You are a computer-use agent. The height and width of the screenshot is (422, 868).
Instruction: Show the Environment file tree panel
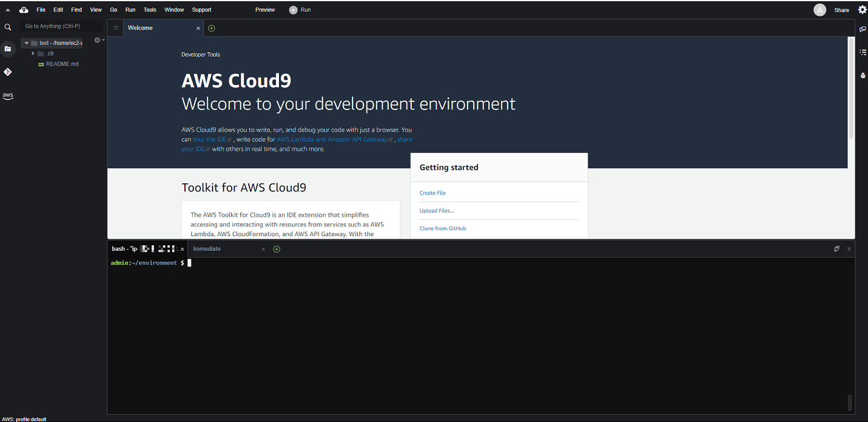[x=8, y=49]
